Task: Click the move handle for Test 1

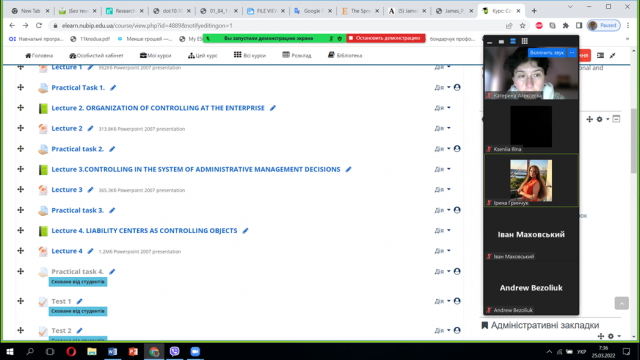Action: [20, 301]
